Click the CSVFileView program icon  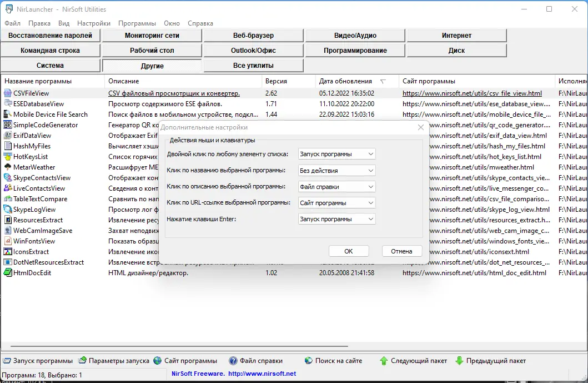tap(8, 93)
